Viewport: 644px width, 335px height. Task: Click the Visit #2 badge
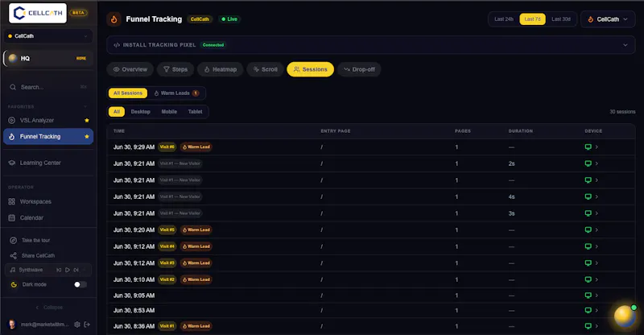click(167, 280)
